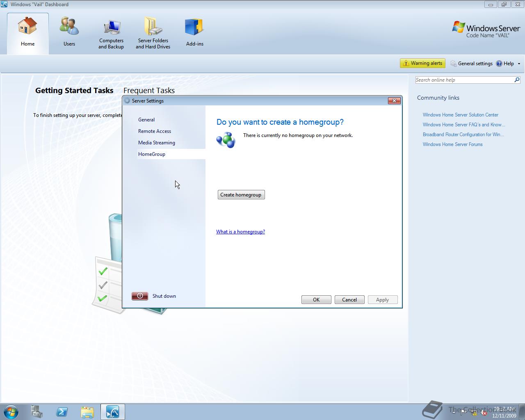Click OK in Server Settings
The image size is (525, 420).
pyautogui.click(x=316, y=300)
